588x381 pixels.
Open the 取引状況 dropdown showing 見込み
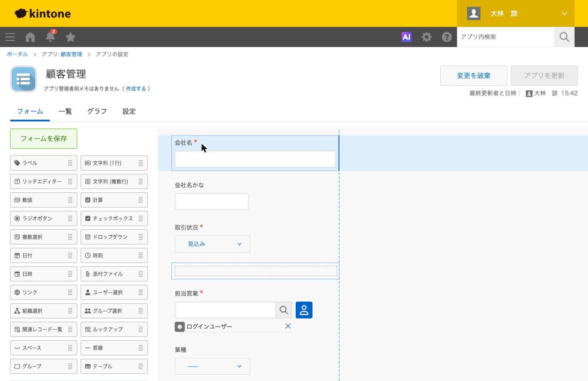point(212,244)
